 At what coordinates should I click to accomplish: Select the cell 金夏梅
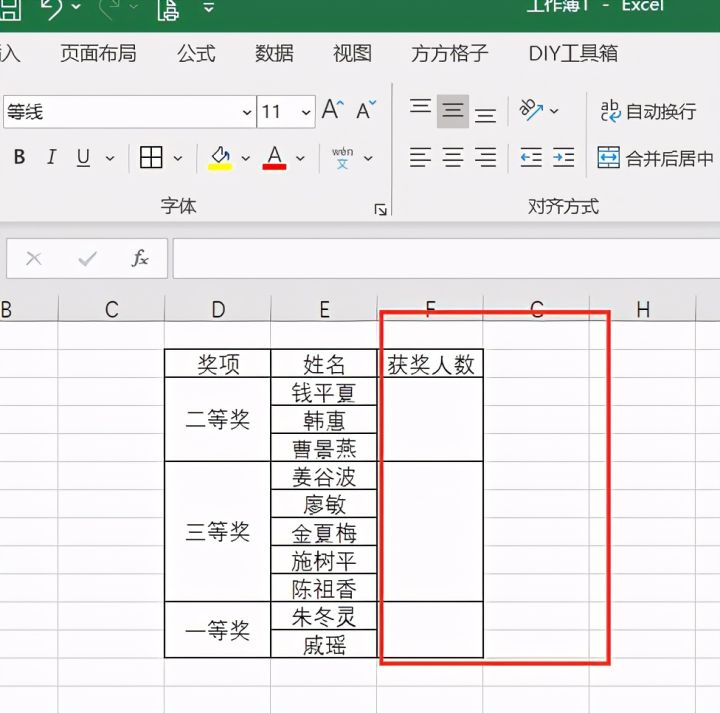(x=324, y=532)
